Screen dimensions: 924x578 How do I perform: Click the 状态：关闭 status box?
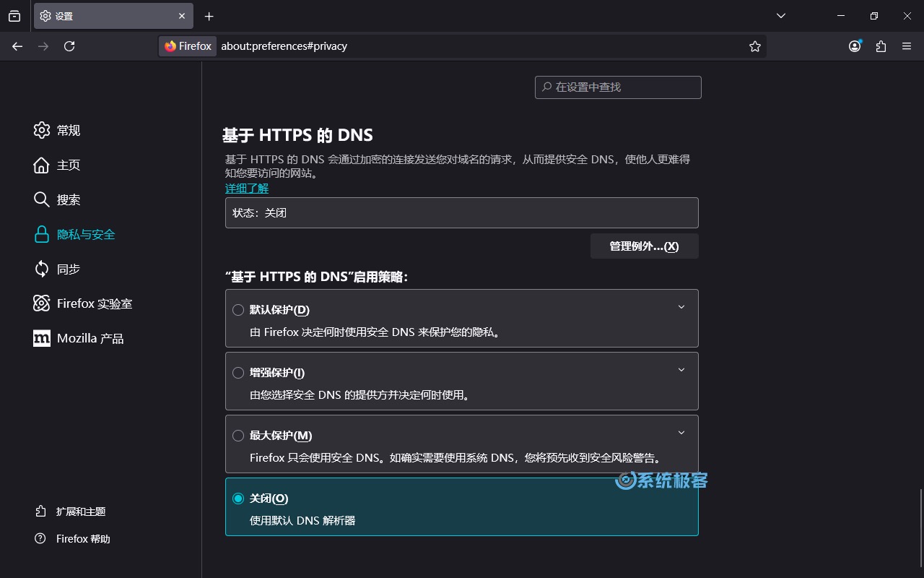tap(462, 213)
